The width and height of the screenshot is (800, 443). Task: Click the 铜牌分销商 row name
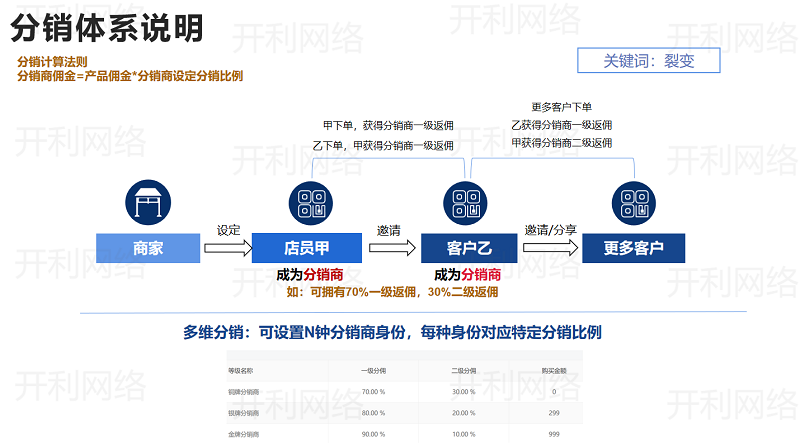pyautogui.click(x=243, y=392)
